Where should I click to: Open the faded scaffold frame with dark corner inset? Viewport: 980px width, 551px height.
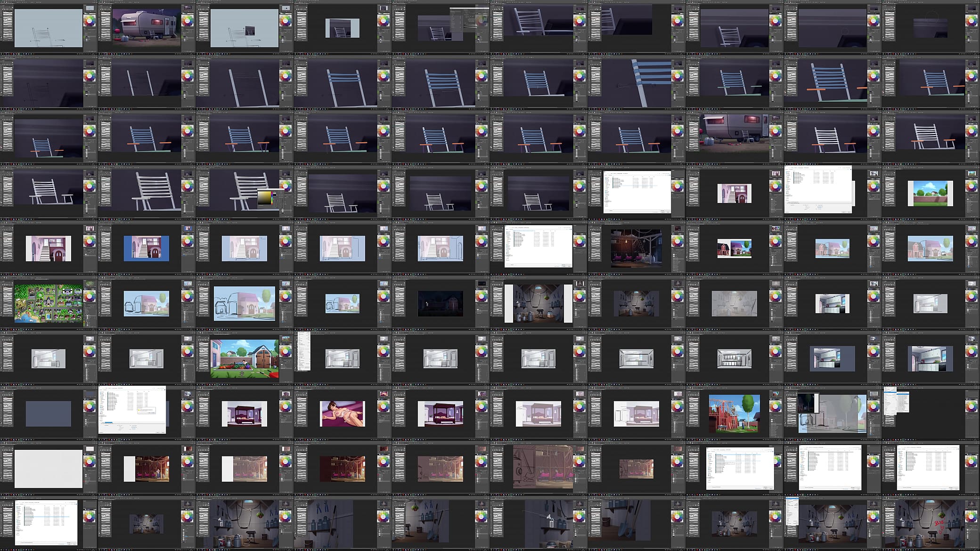tap(833, 413)
